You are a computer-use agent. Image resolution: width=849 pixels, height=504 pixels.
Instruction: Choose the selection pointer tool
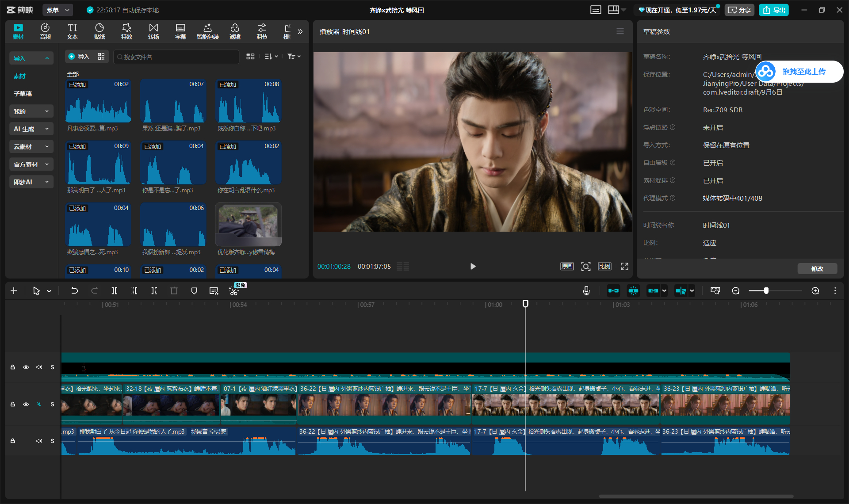click(36, 291)
